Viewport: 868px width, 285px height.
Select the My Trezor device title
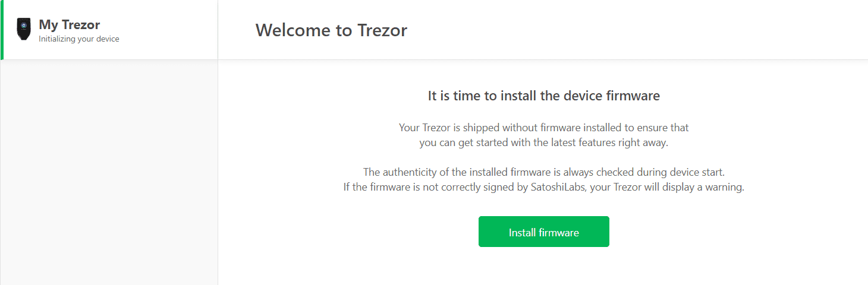69,25
